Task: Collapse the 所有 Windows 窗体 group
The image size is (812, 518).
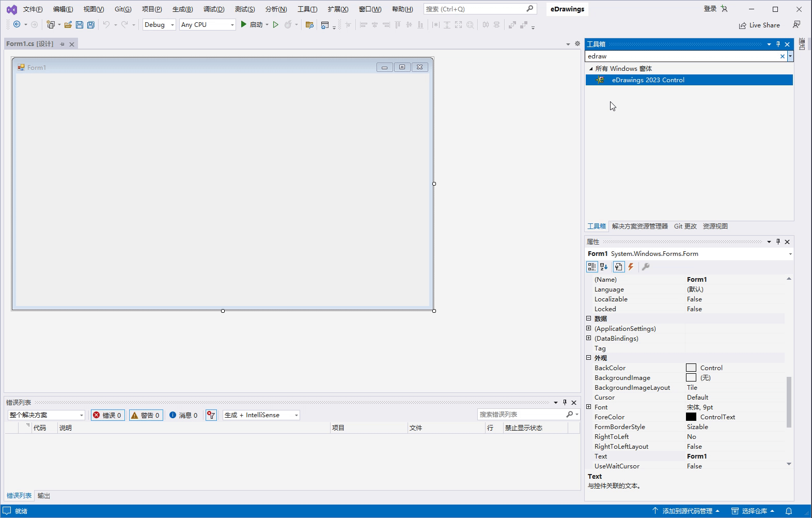Action: (591, 68)
